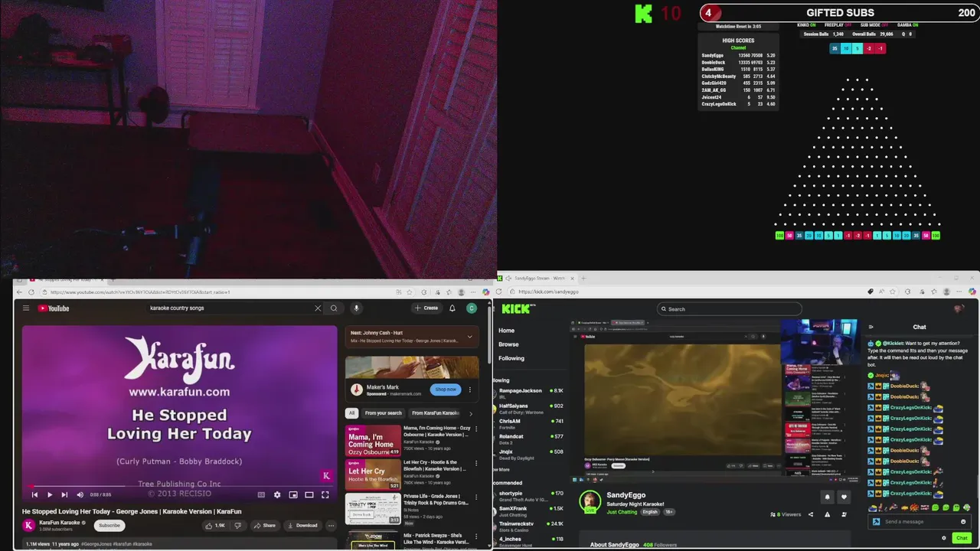The height and width of the screenshot is (551, 980).
Task: Open Maker's Mark ad options menu
Action: [x=470, y=390]
